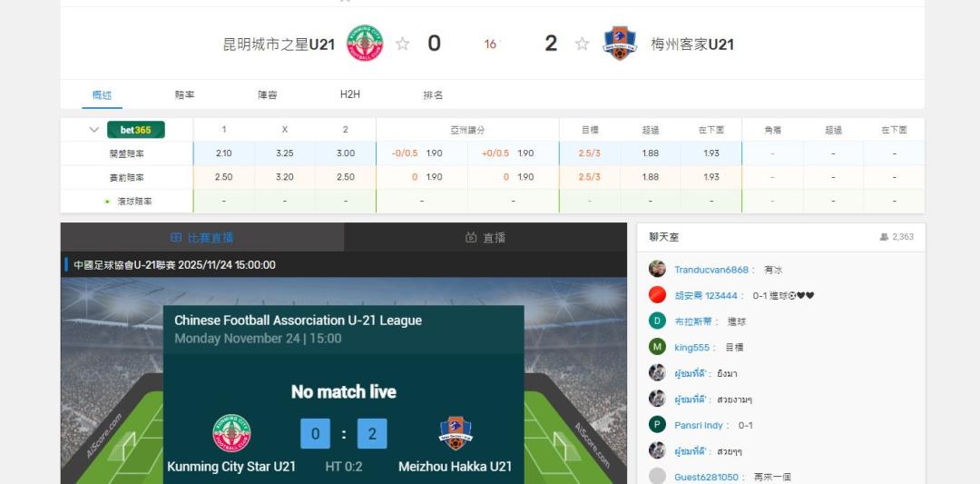
Task: Open Pansri Indy's chat profile link
Action: coord(698,425)
